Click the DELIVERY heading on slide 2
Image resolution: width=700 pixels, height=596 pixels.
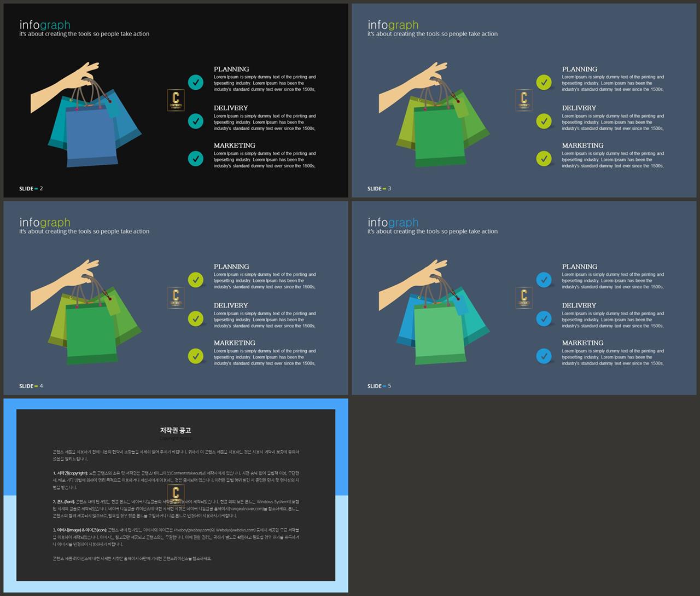pyautogui.click(x=231, y=108)
